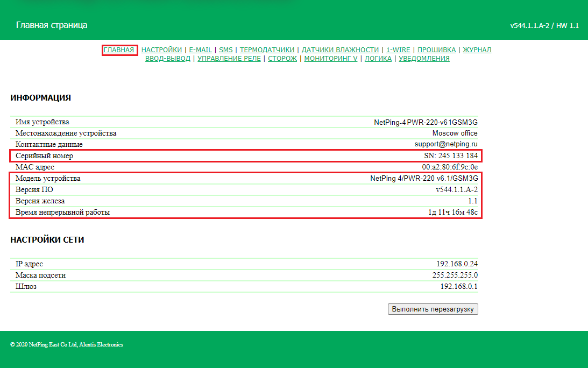Click the Модель устройства label
588x368 pixels.
48,178
